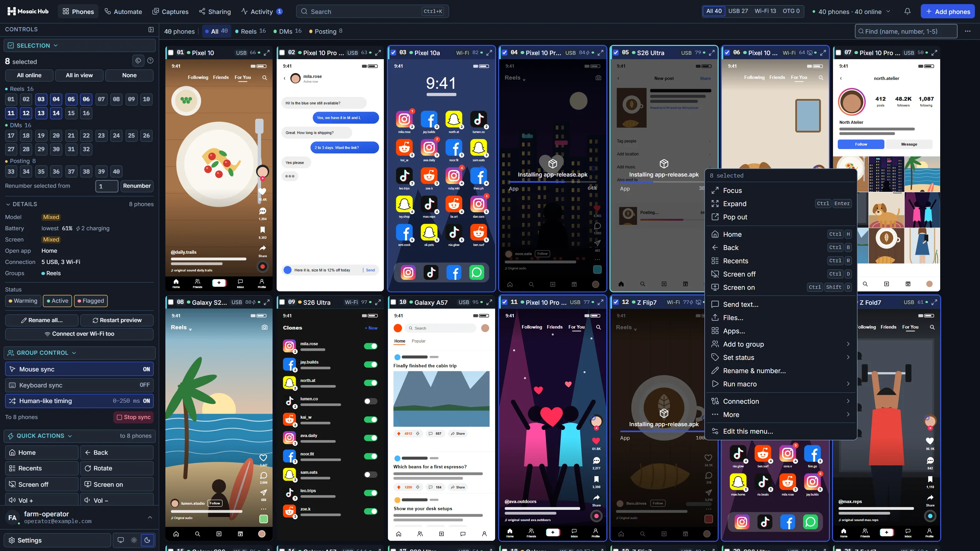
Task: Check the phone 08 Galaxy checkbox
Action: tap(171, 302)
